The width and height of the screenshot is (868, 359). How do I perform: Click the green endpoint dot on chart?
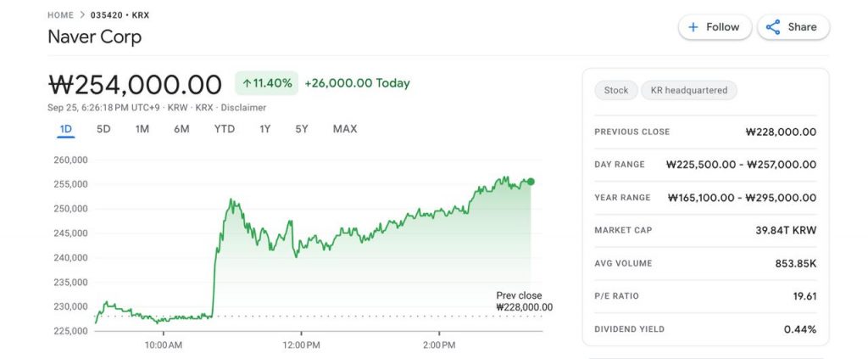(x=531, y=182)
